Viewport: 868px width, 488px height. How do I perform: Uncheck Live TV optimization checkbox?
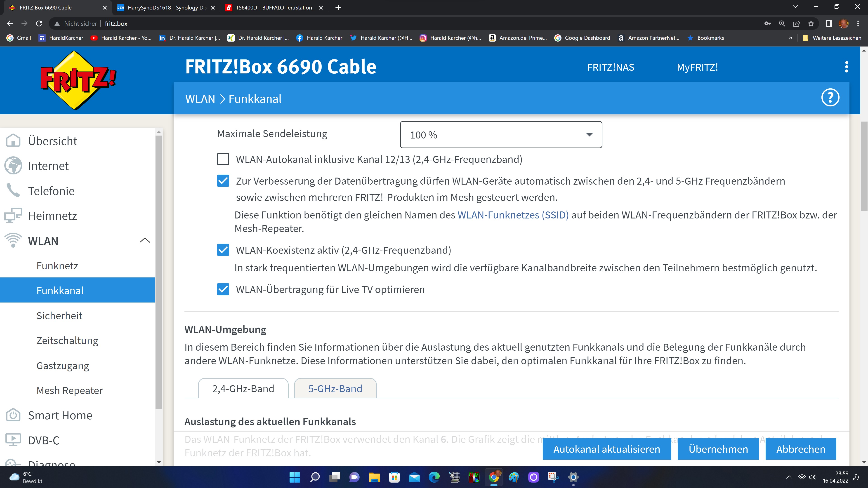click(x=223, y=289)
